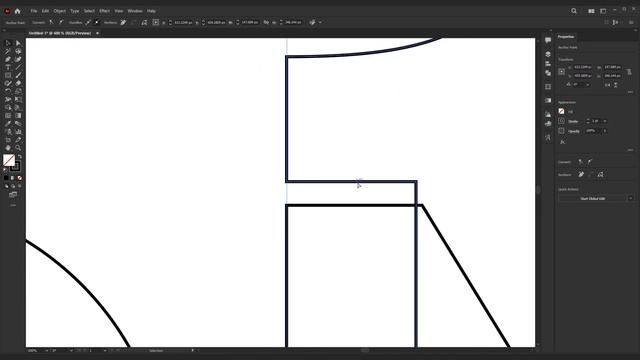Open workspace switcher at top right
The width and height of the screenshot is (640, 360).
point(603,11)
